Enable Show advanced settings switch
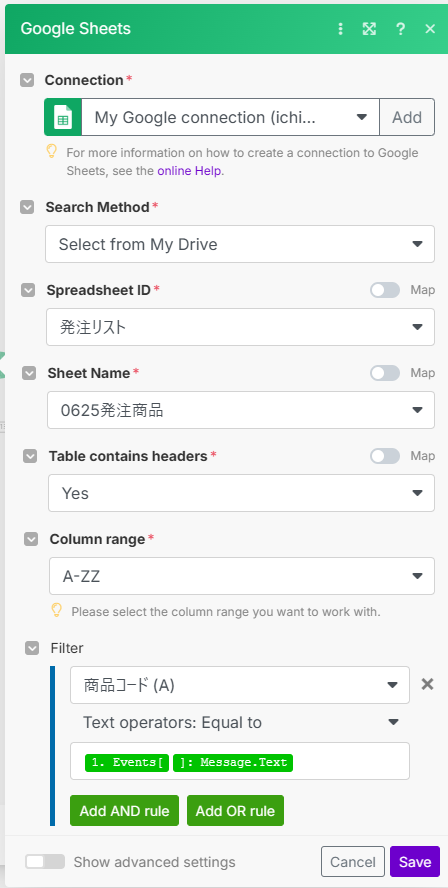Screen dimensions: 448x888 (45, 861)
